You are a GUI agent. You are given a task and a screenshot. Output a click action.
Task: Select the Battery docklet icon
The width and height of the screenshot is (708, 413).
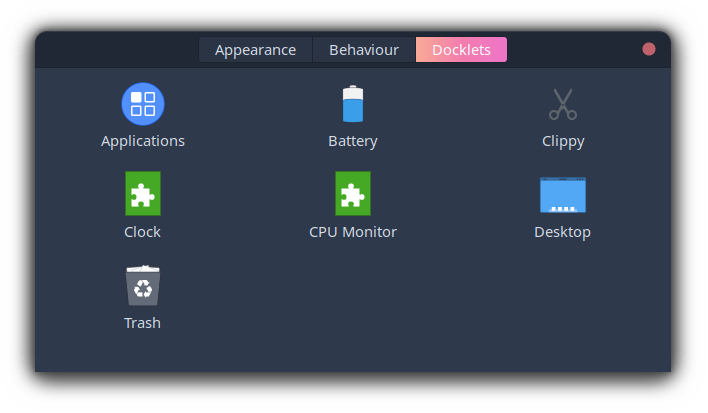click(x=353, y=104)
